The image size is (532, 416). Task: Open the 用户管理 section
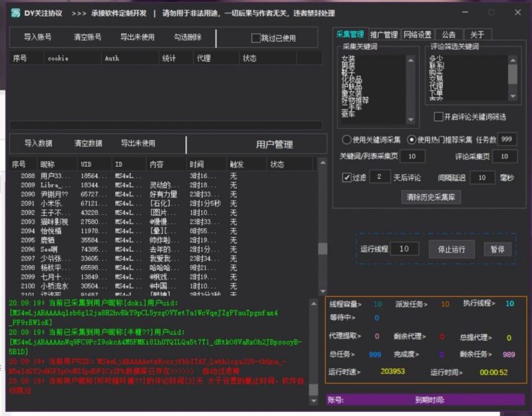tap(273, 144)
